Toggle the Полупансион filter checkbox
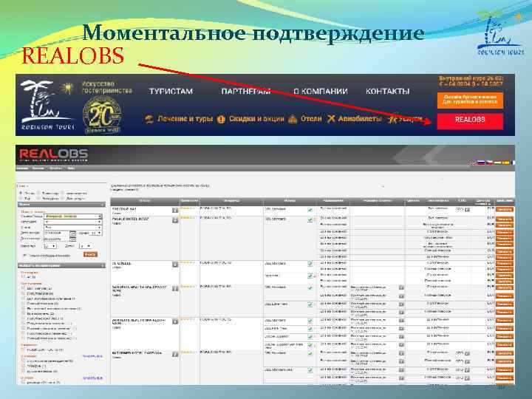The width and height of the screenshot is (532, 399). [24, 293]
